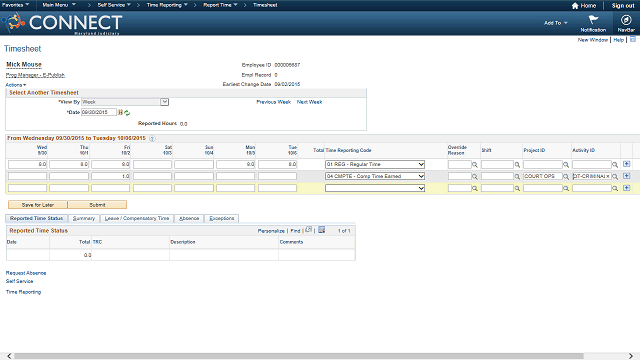Screen dimensions: 640x360
Task: Click the green refresh timesheet icon
Action: pos(127,113)
